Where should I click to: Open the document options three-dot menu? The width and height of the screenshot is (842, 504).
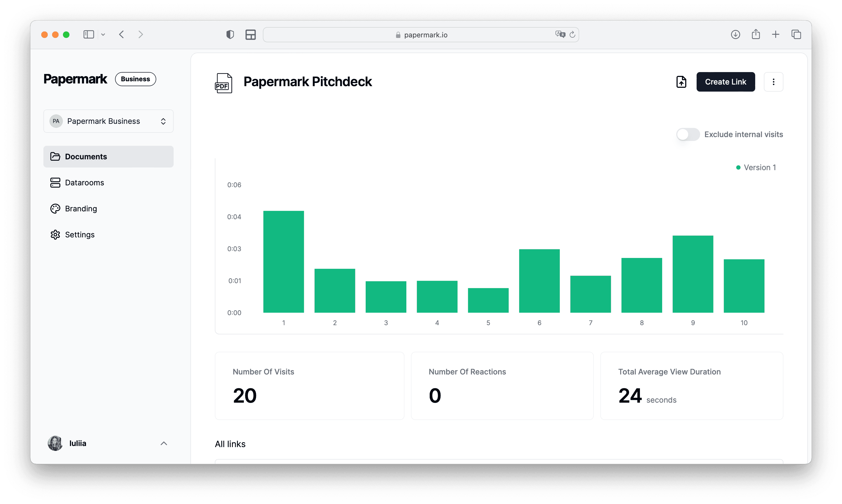(773, 82)
